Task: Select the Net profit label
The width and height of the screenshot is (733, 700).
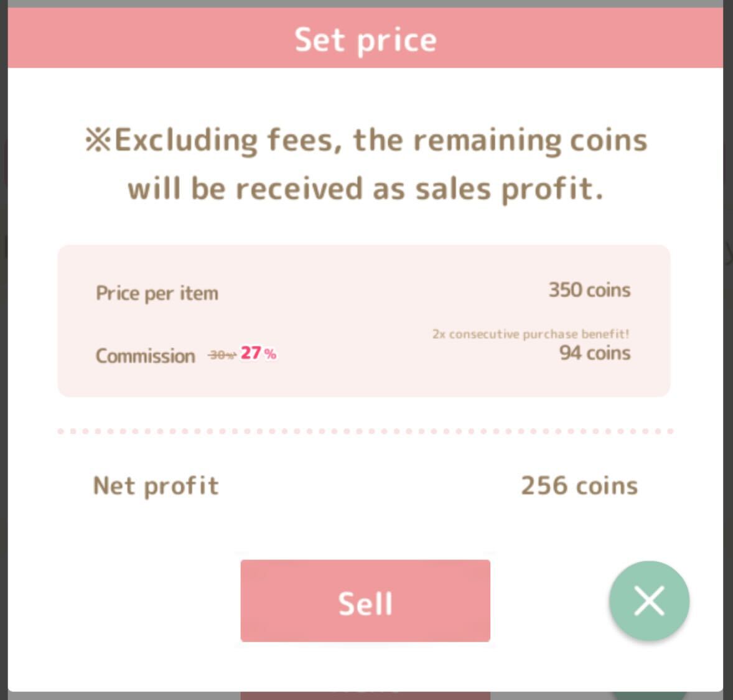Action: pos(156,485)
